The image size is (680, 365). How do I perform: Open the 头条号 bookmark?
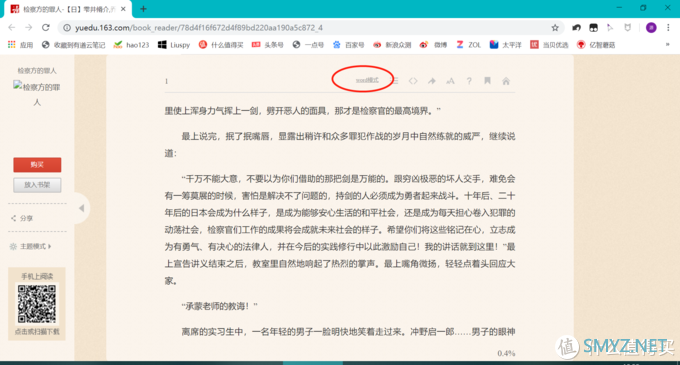(x=268, y=45)
